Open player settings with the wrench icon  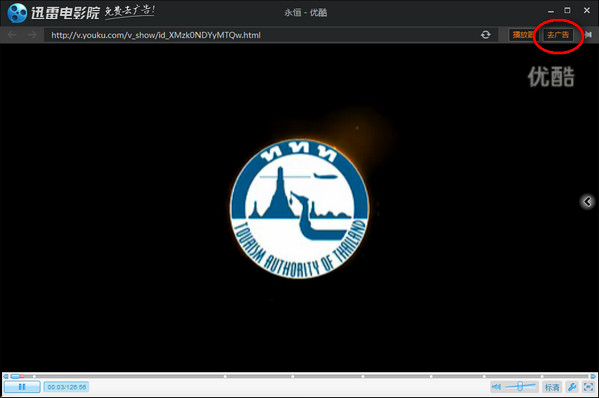tap(572, 387)
